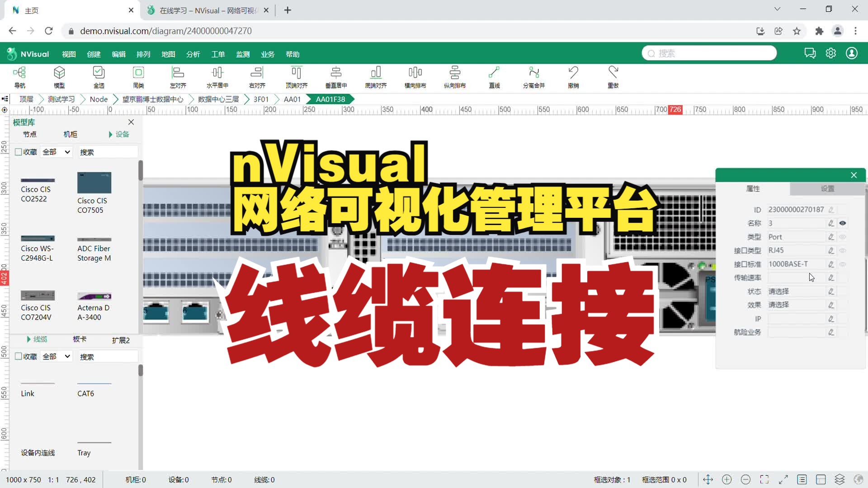Viewport: 868px width, 488px height.
Task: Open 全部 dropdown in cable section
Action: tap(57, 357)
